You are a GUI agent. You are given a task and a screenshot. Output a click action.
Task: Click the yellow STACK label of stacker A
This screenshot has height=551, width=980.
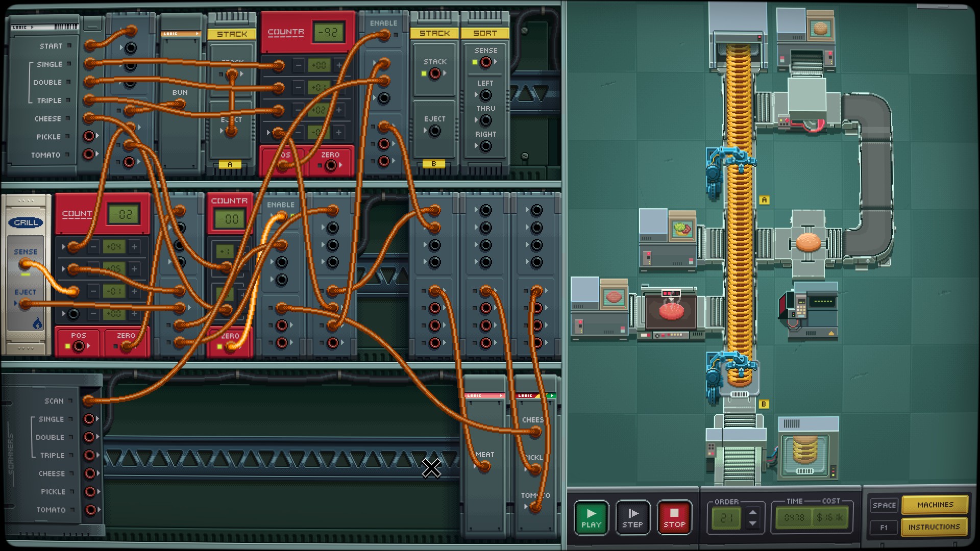click(x=232, y=34)
